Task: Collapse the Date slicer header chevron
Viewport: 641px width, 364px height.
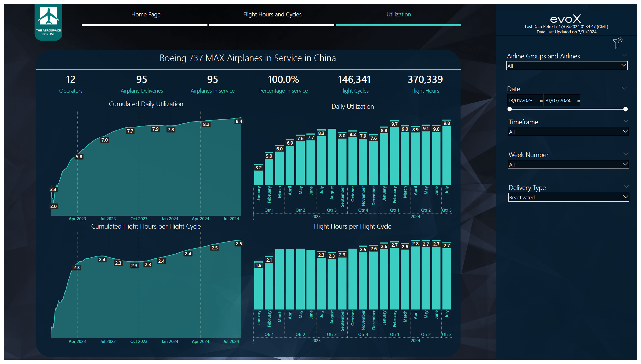Action: [624, 88]
